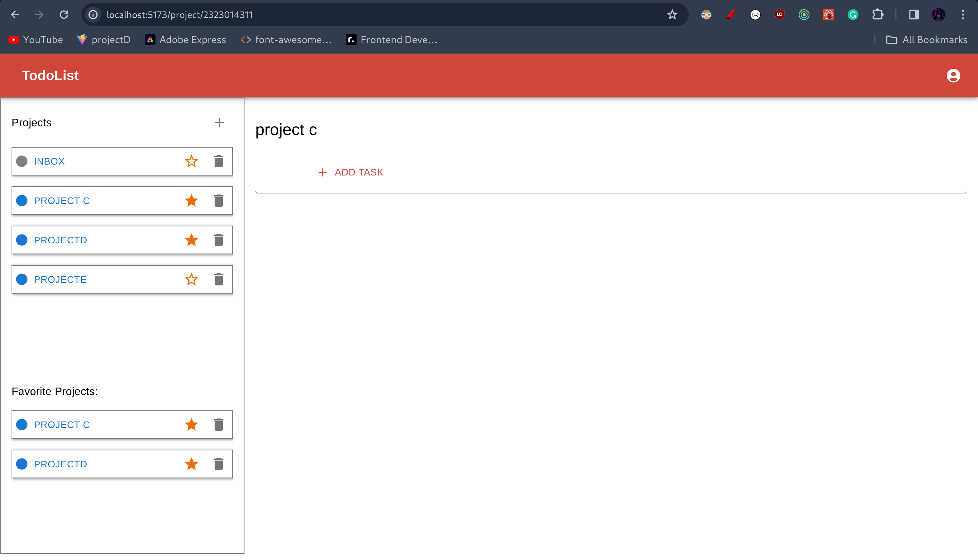Toggle favorite star on PROJECTE
The image size is (978, 560).
click(191, 279)
